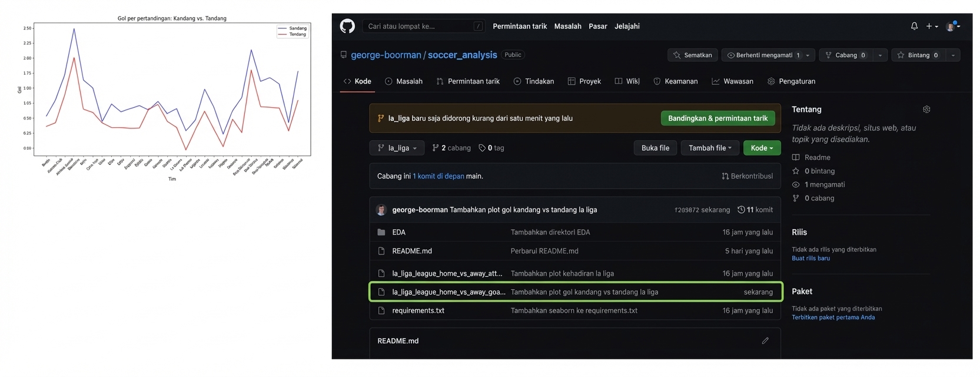Switch to the Masalah repository tab
This screenshot has width=980, height=377.
pos(404,81)
